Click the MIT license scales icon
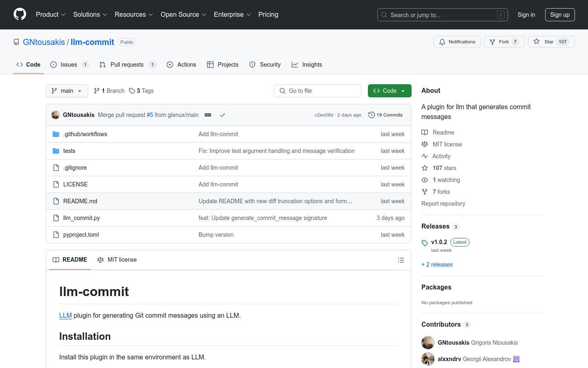 tap(425, 144)
